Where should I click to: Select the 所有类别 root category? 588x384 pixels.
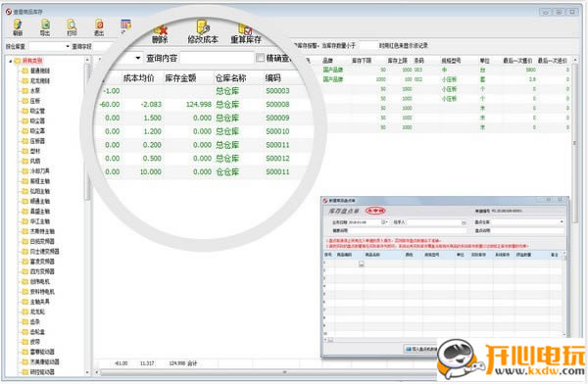[x=32, y=61]
